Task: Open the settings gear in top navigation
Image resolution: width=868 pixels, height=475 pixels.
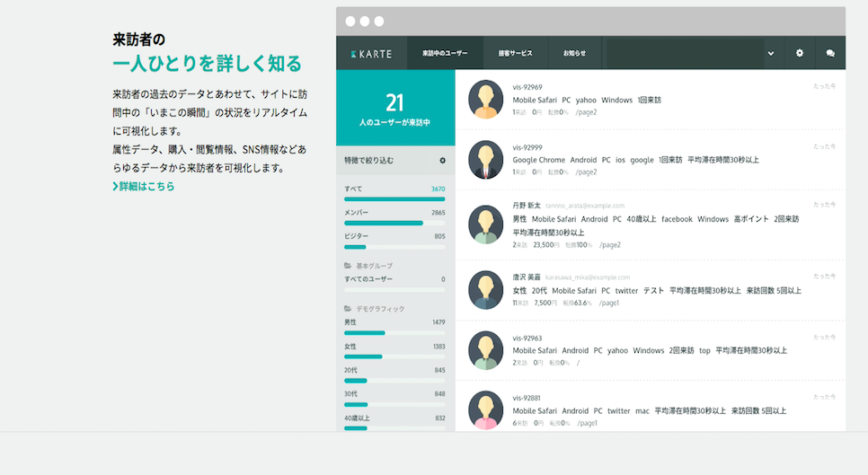Action: 800,53
